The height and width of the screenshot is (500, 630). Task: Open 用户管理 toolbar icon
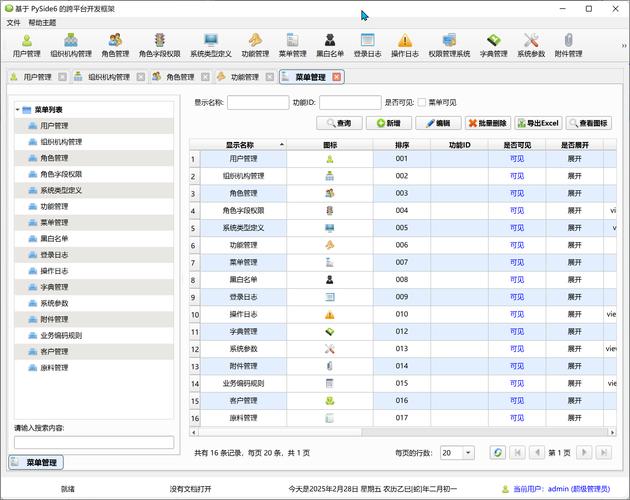pos(27,45)
